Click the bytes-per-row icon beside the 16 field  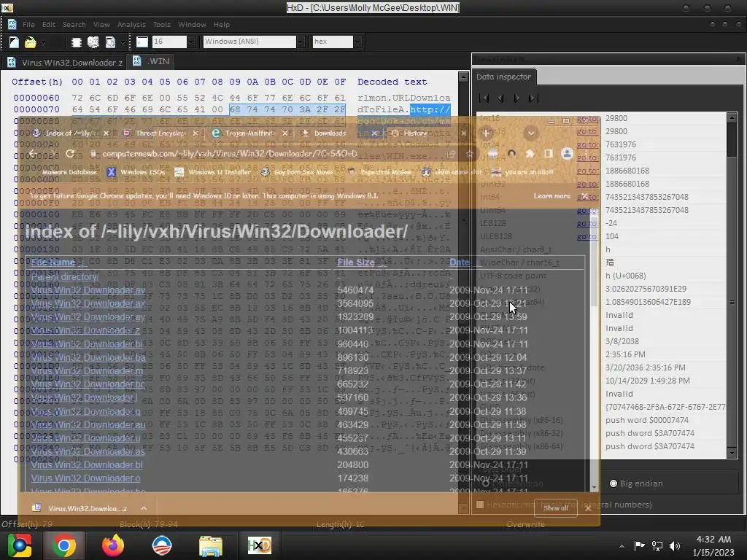click(x=142, y=42)
